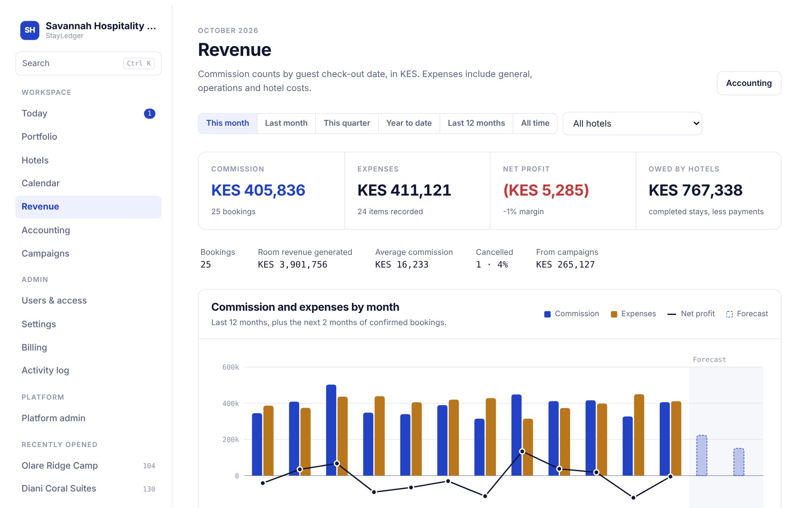
Task: Select the This month tab
Action: click(x=228, y=123)
